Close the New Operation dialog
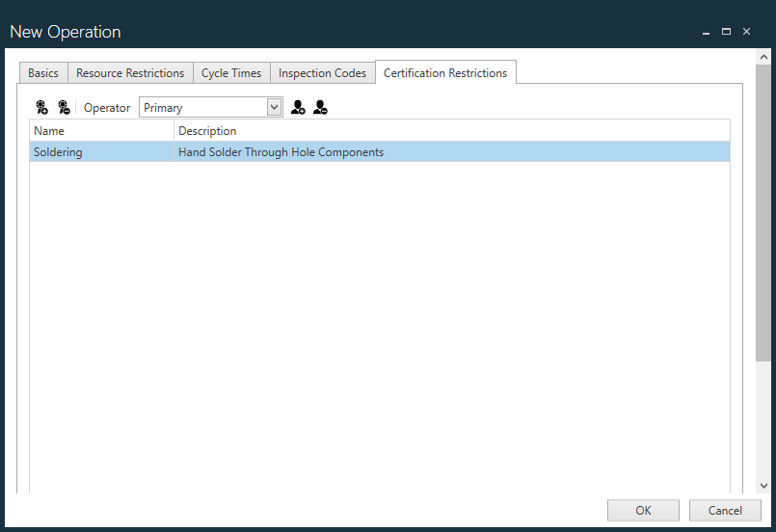Image resolution: width=776 pixels, height=532 pixels. click(746, 32)
